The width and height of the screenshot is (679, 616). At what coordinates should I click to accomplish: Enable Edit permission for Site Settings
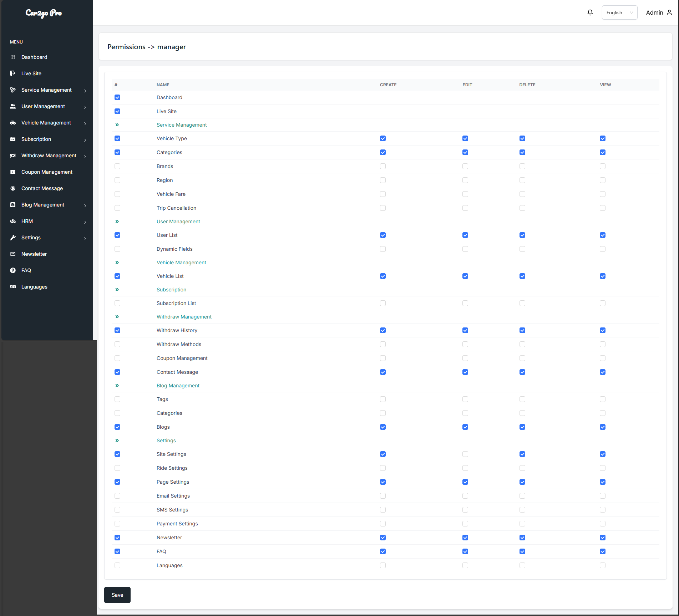tap(465, 454)
